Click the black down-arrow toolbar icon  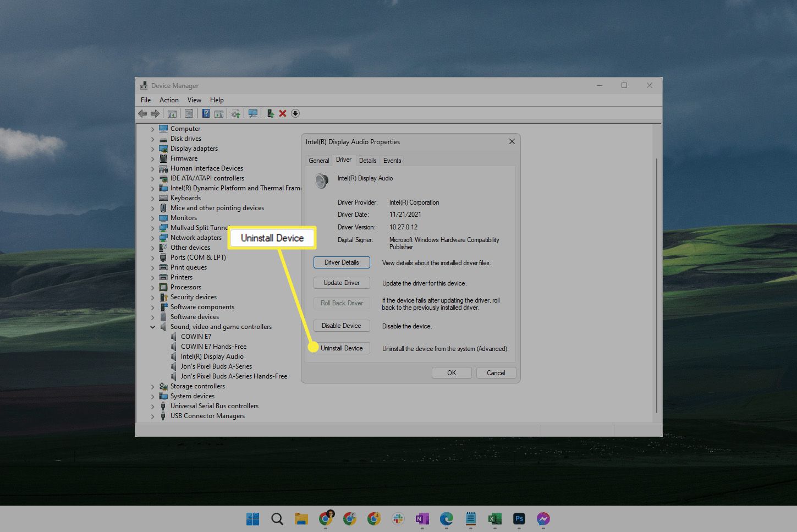tap(295, 113)
